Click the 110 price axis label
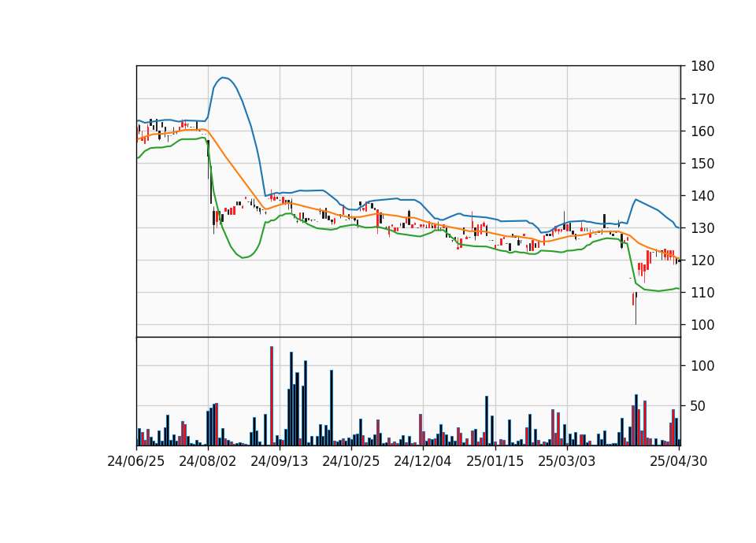This screenshot has width=756, height=543. point(702,293)
